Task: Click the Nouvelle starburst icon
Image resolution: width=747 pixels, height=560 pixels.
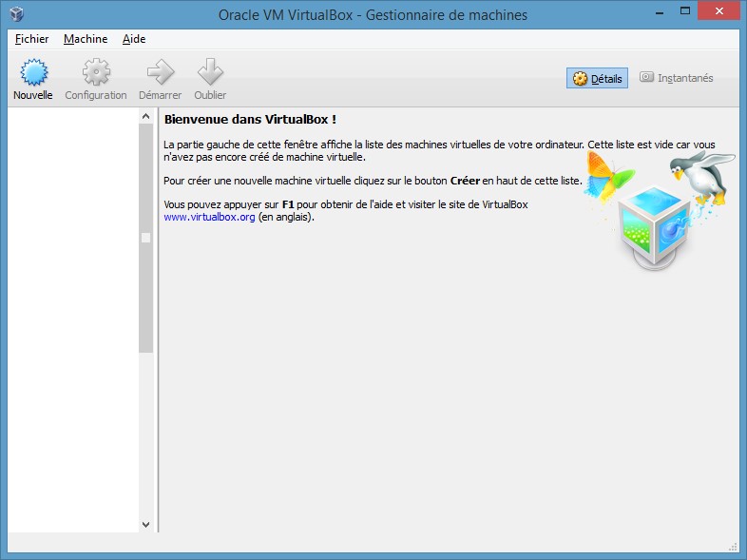Action: (x=33, y=72)
